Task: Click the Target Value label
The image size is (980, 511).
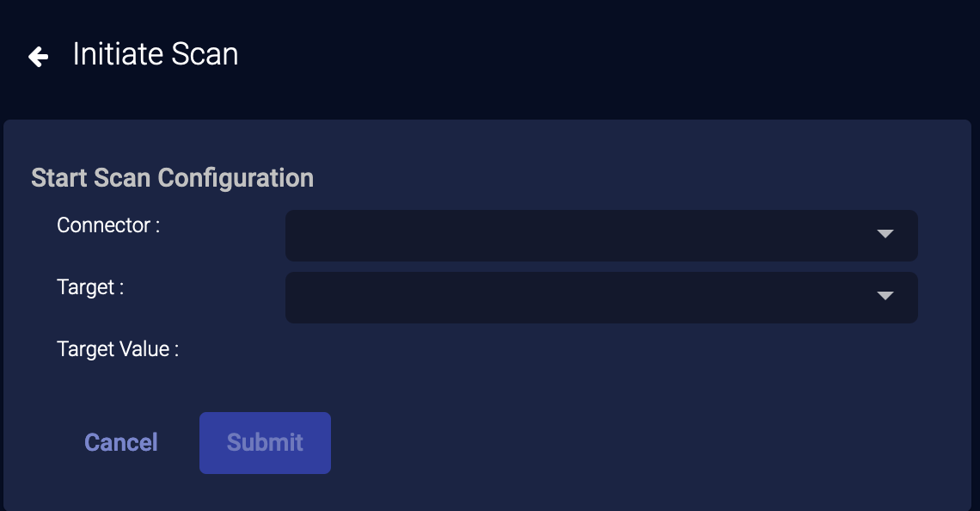Action: 118,349
